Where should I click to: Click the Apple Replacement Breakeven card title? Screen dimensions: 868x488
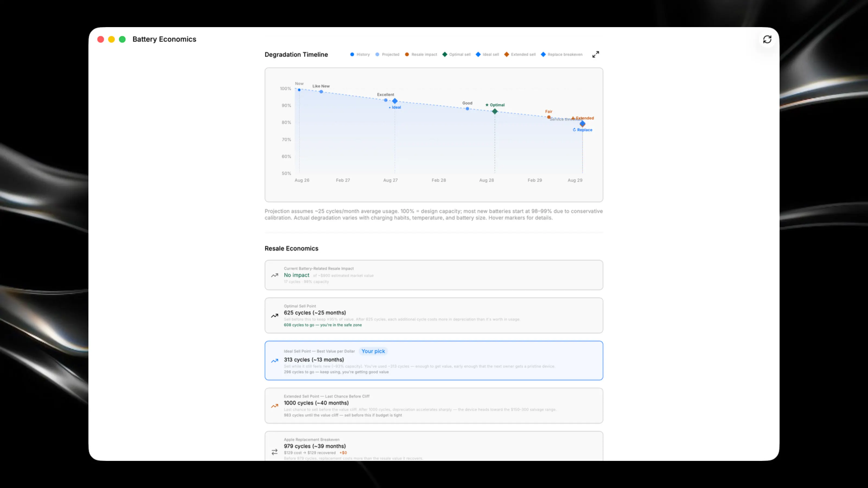tap(311, 439)
